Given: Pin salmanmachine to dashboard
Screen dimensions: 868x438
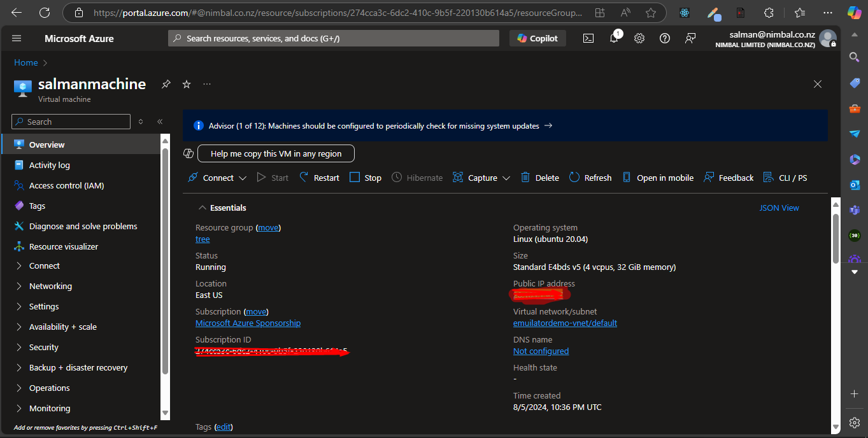Looking at the screenshot, I should [166, 84].
